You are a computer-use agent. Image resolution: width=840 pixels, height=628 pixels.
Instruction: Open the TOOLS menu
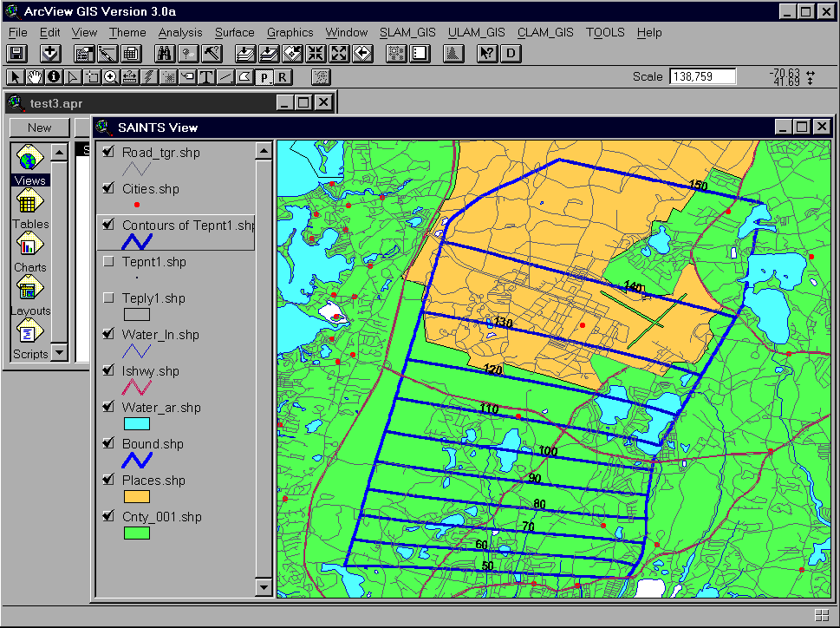[605, 33]
